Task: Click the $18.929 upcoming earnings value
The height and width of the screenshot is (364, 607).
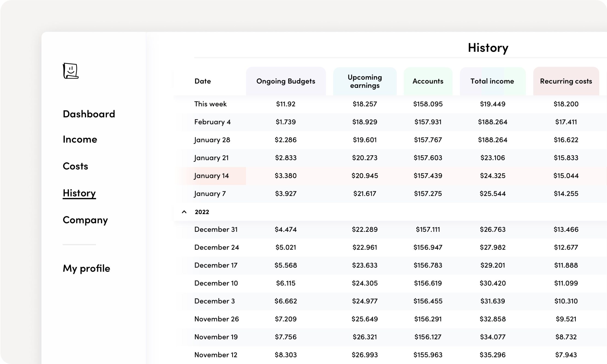Action: pos(365,122)
